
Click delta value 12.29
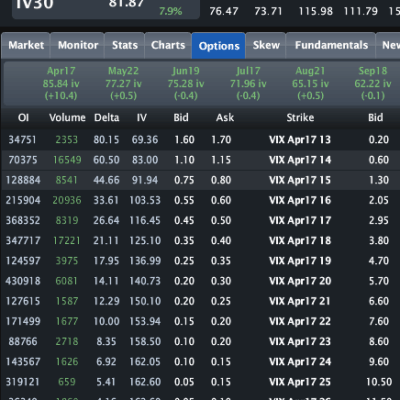106,301
